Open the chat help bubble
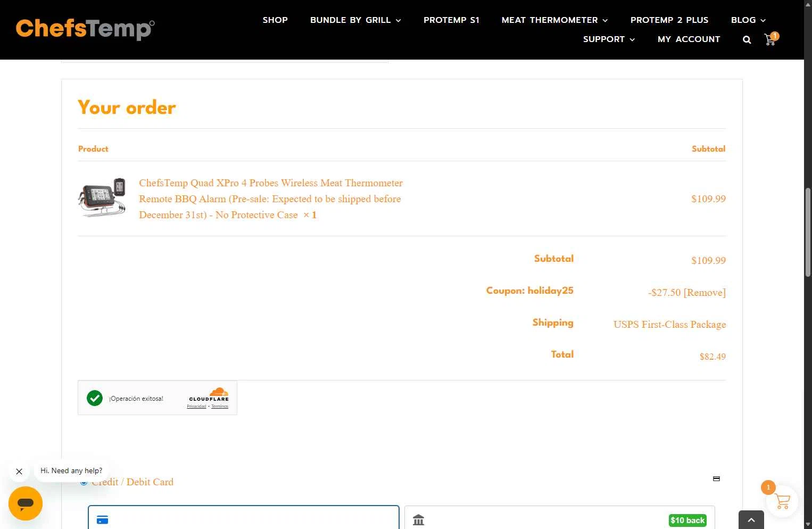Screen dimensions: 812x529 [26, 503]
